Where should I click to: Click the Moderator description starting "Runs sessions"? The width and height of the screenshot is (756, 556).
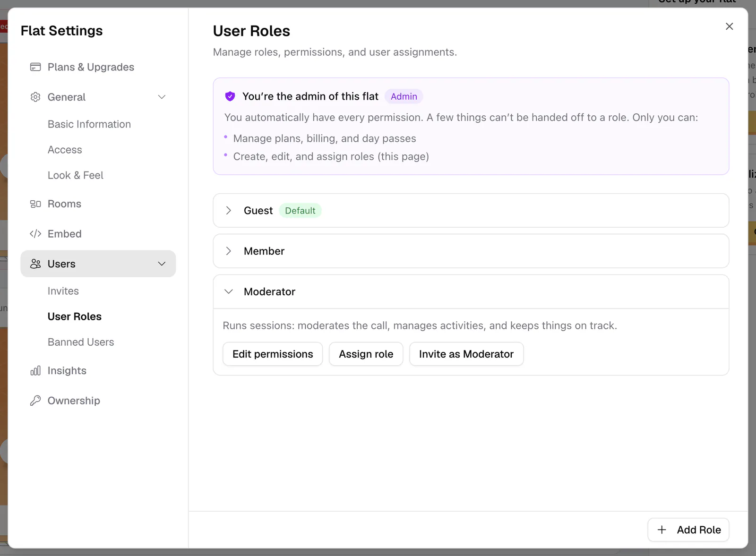pos(420,325)
